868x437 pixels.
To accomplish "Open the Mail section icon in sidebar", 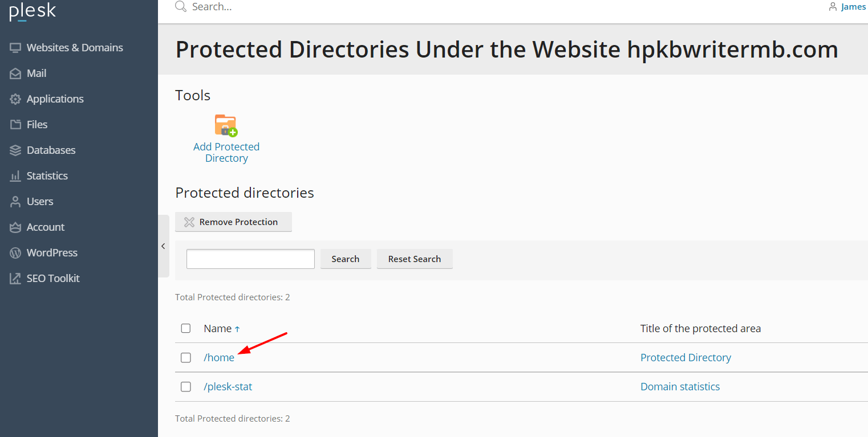I will (15, 73).
